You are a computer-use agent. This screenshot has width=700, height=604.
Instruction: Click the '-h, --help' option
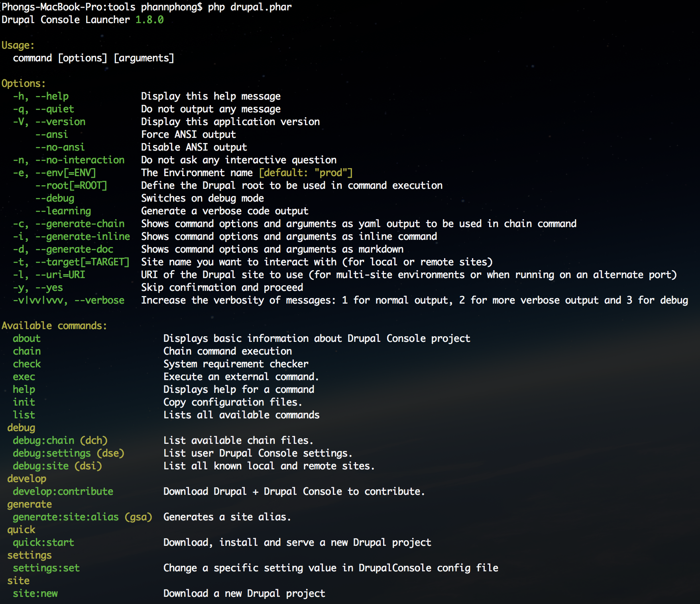41,96
